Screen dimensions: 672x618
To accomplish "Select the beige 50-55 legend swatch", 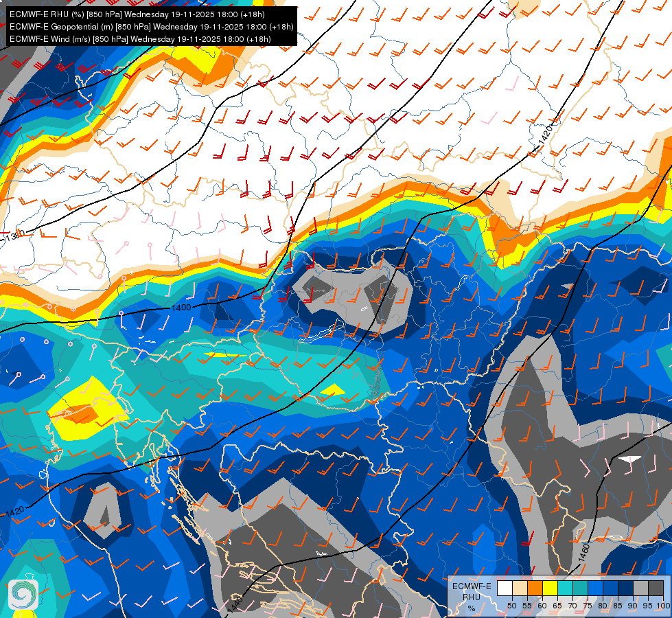I will coord(520,588).
